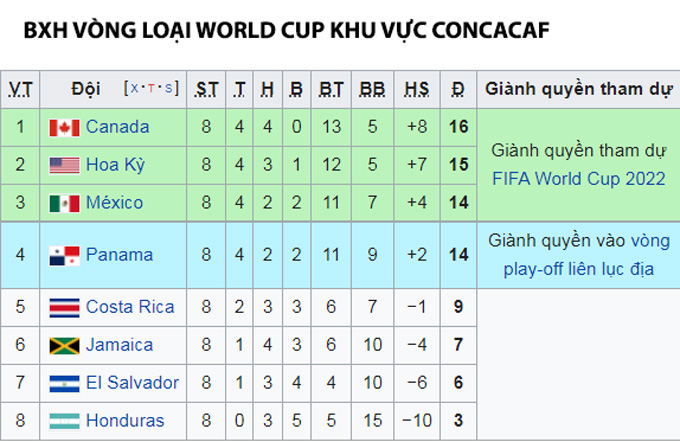Click the México flag icon
This screenshot has width=680, height=442.
[x=64, y=203]
